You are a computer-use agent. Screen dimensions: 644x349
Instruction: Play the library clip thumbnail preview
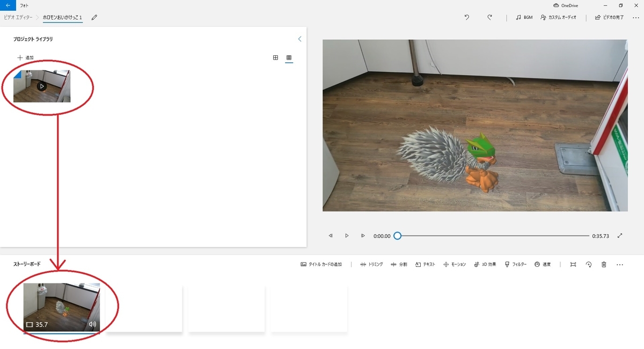click(42, 86)
